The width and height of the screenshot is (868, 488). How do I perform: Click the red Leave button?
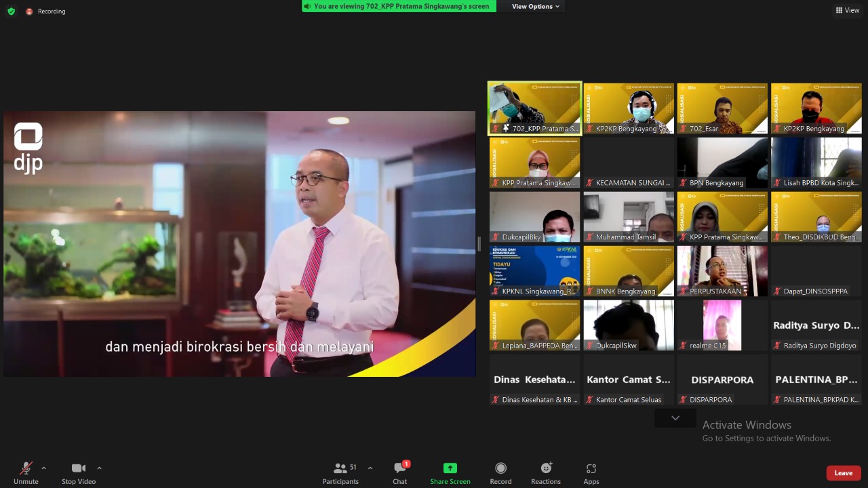[843, 473]
